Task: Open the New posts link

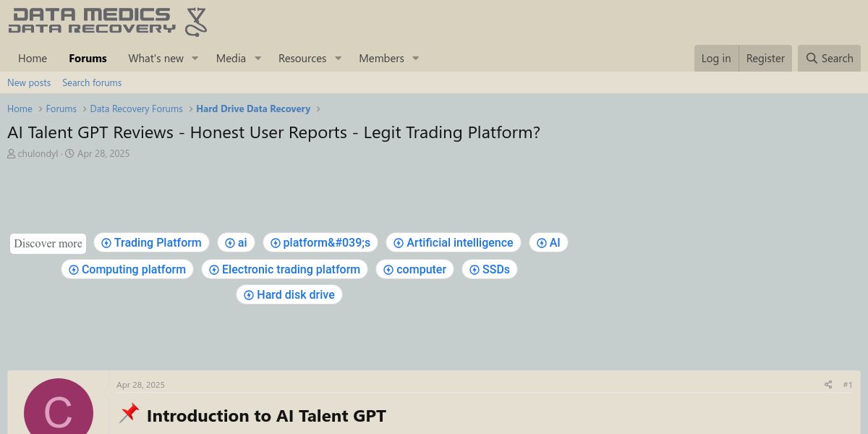Action: [x=29, y=82]
